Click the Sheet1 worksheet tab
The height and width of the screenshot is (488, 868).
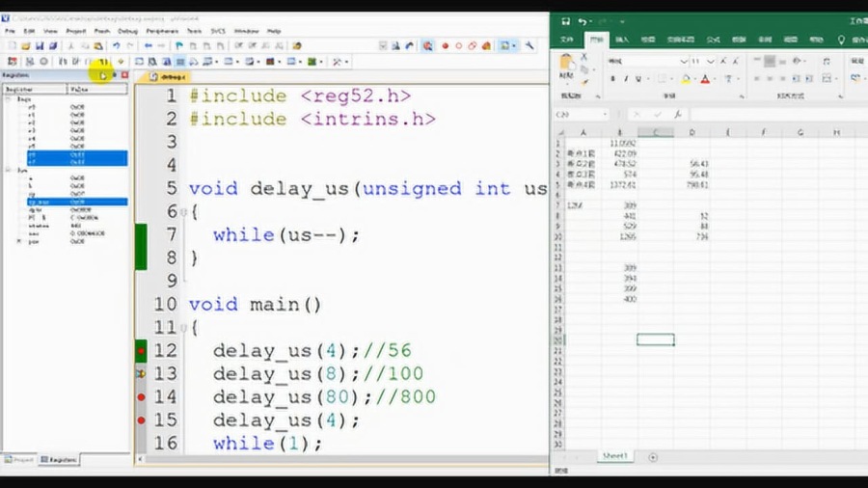614,456
